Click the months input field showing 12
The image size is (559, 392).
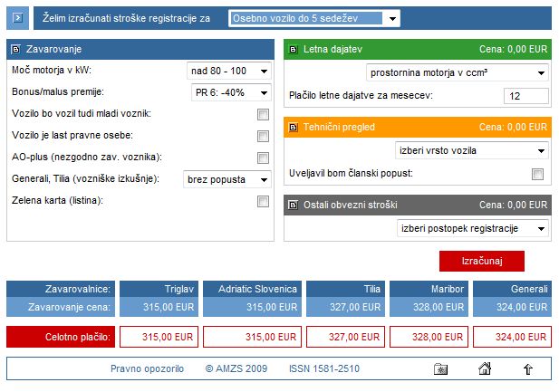tap(526, 96)
